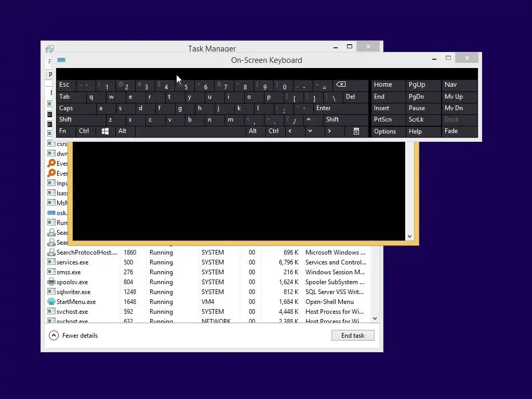532x399 pixels.
Task: Toggle the left Ctrl key
Action: 86,131
